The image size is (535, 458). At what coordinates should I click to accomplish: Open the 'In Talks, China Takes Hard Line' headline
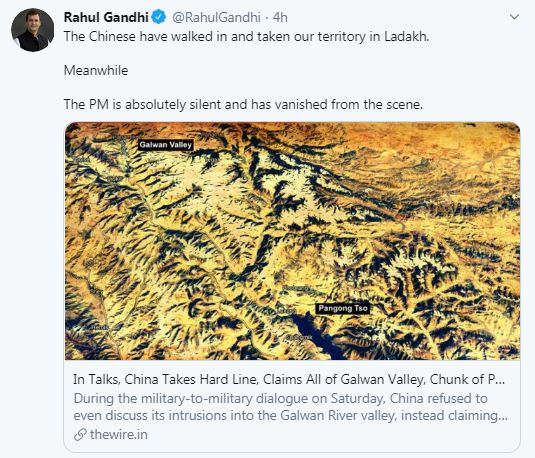point(289,380)
